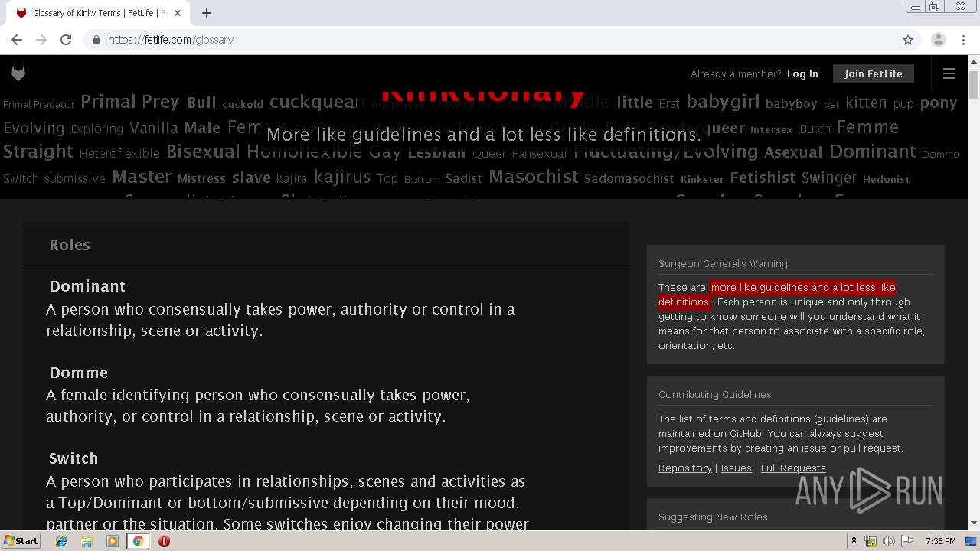This screenshot has height=551, width=980.
Task: Click 'Masochist' in tag cloud
Action: (534, 177)
